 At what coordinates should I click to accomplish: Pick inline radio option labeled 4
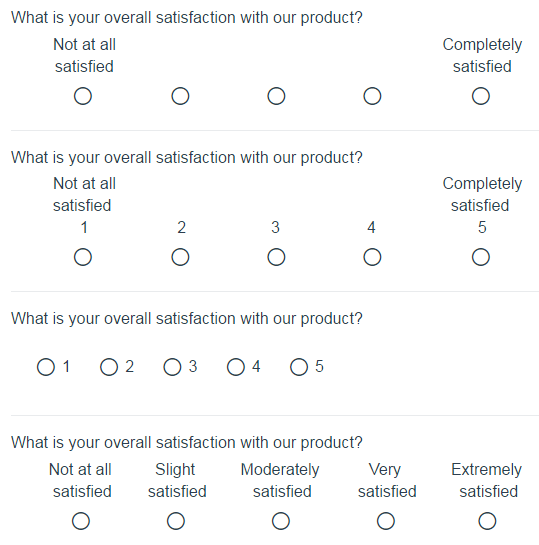tap(236, 367)
